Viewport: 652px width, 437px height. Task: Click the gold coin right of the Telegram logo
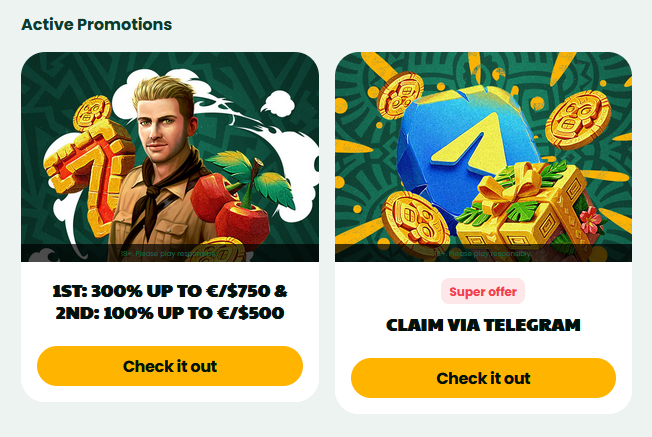pyautogui.click(x=578, y=120)
